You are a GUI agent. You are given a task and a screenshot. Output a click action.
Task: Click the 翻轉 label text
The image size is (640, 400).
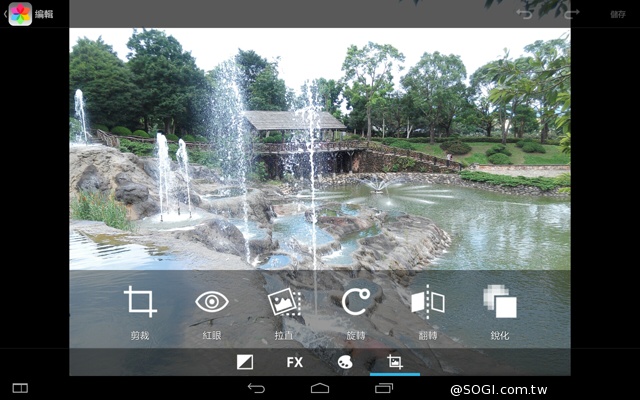coord(428,336)
